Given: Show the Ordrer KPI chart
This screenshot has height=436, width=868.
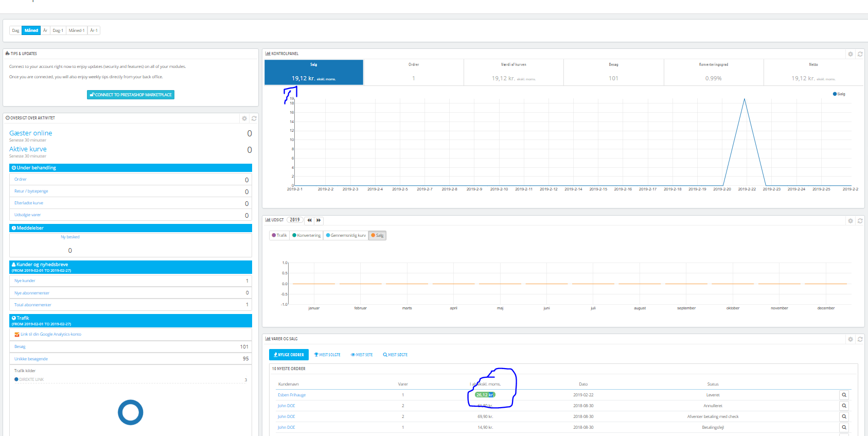Looking at the screenshot, I should 414,72.
